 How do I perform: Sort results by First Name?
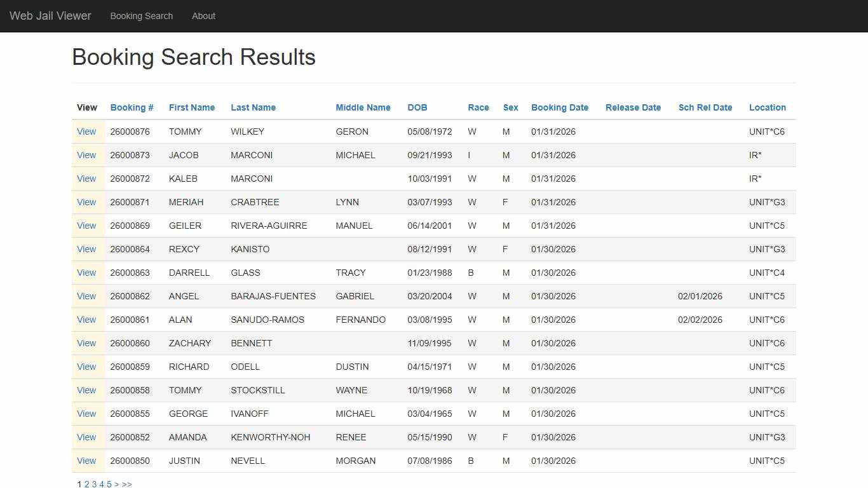[192, 107]
